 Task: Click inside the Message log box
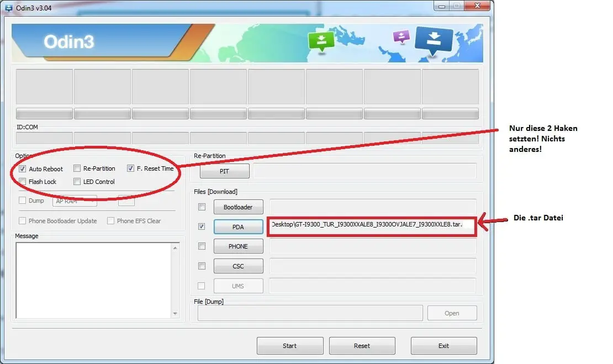93,281
